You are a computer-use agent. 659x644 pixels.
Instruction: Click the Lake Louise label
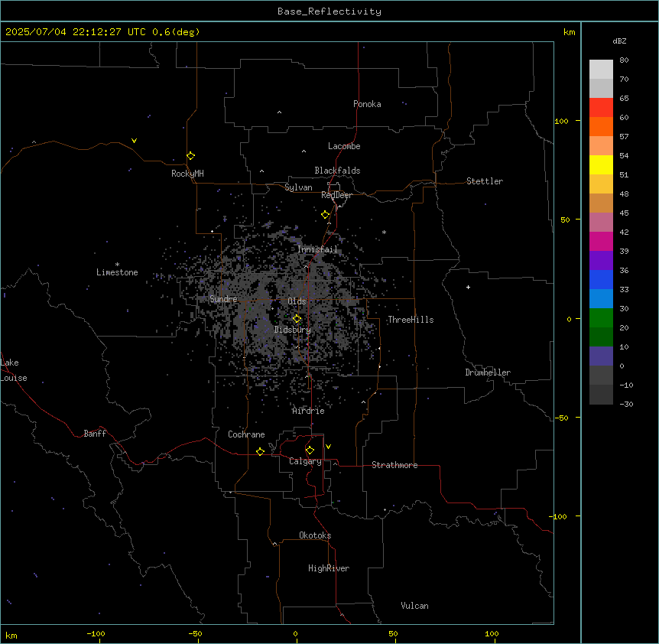point(12,370)
